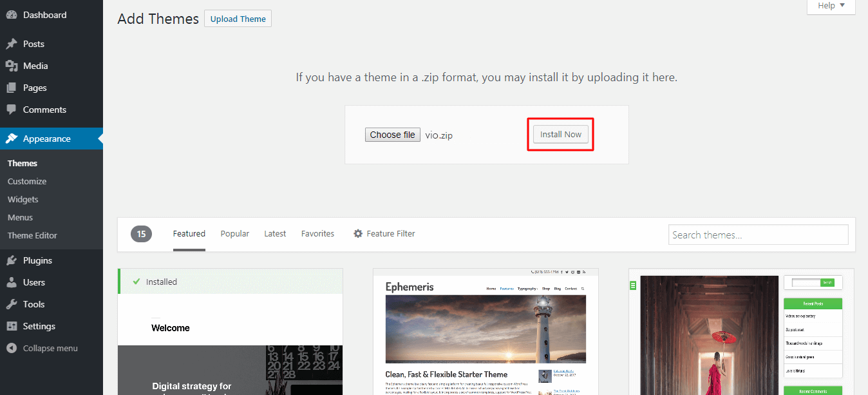
Task: Switch to the Latest themes tab
Action: click(275, 234)
